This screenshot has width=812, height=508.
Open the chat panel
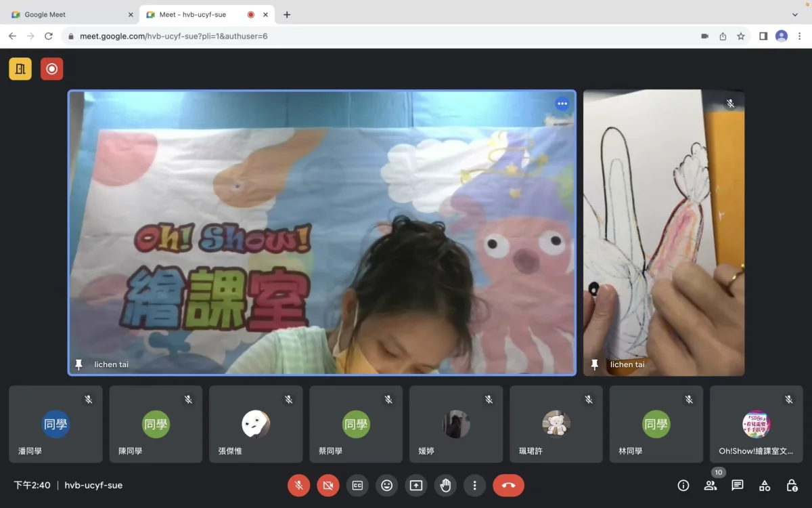coord(738,485)
